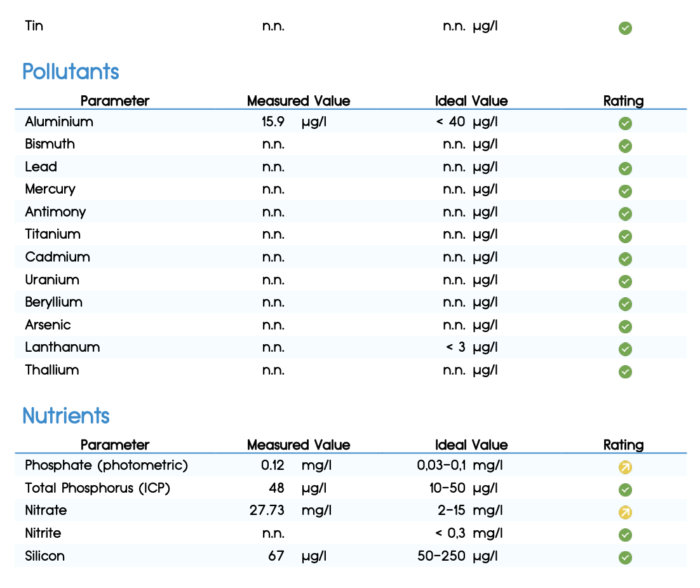The width and height of the screenshot is (700, 588).
Task: Click the green check icon for Tin
Action: point(625,28)
